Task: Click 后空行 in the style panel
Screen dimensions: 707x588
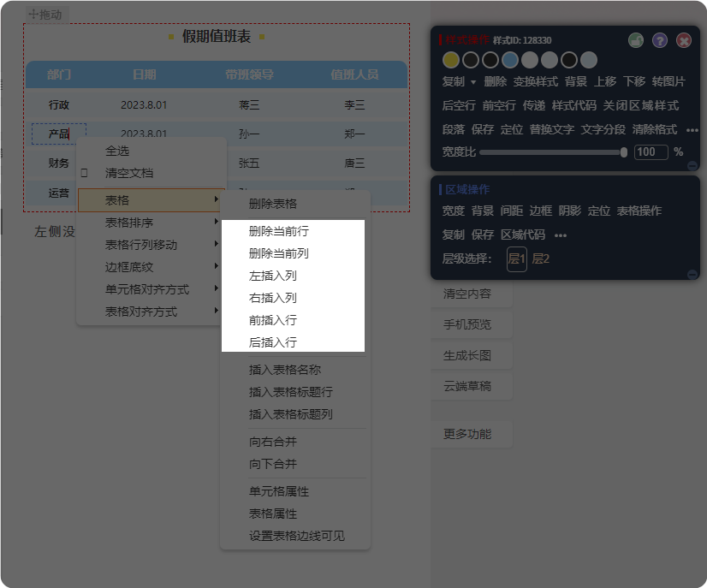Action: coord(459,105)
